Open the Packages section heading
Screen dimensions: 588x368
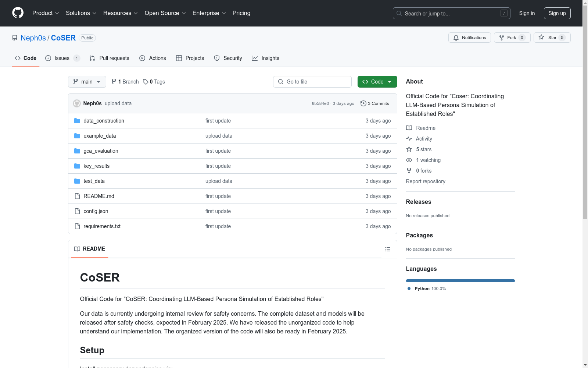click(x=419, y=235)
